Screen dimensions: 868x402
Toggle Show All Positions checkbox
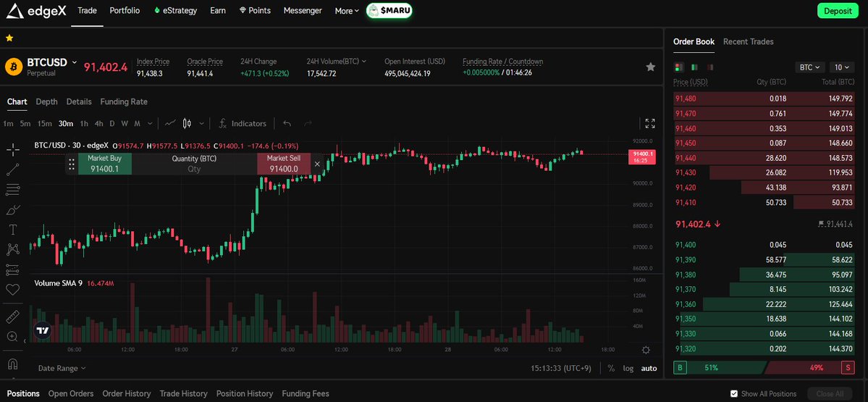(734, 394)
